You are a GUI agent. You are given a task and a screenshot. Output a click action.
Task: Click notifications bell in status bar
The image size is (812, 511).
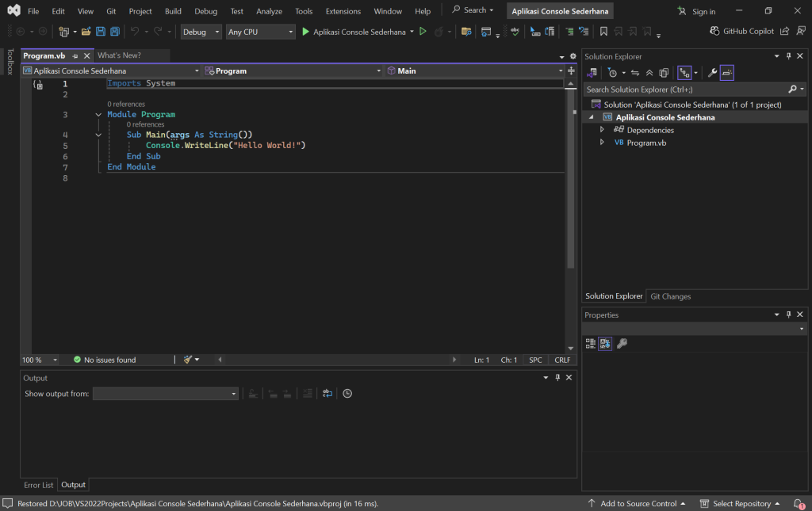[x=799, y=503]
